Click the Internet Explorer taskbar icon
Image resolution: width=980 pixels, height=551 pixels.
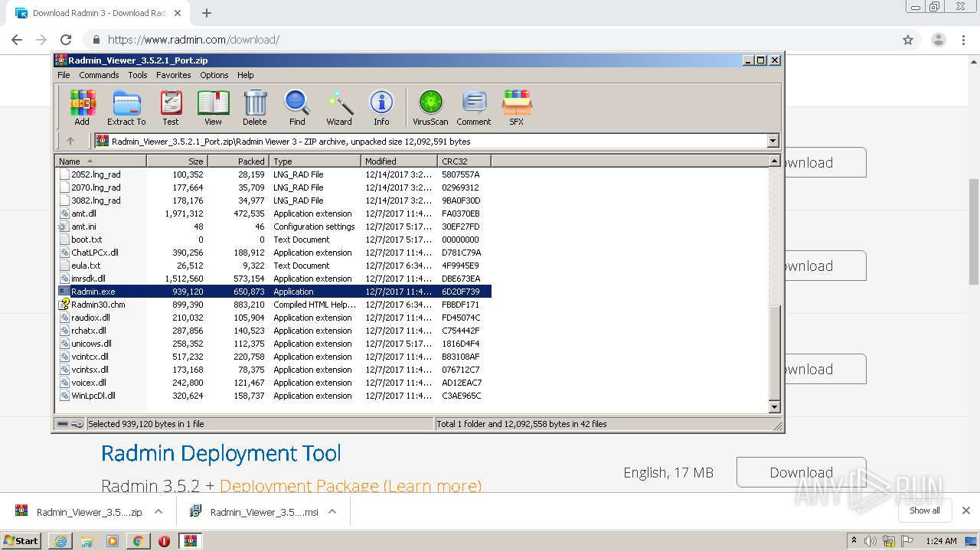pyautogui.click(x=60, y=541)
